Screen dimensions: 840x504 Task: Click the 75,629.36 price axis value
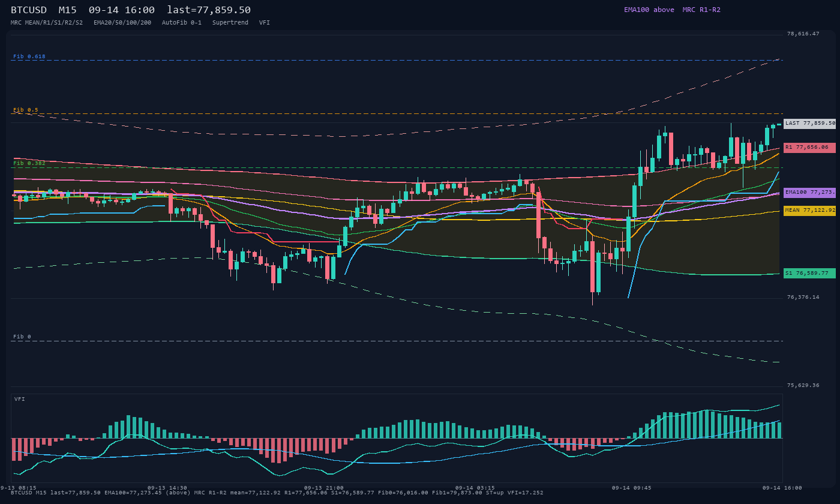803,385
